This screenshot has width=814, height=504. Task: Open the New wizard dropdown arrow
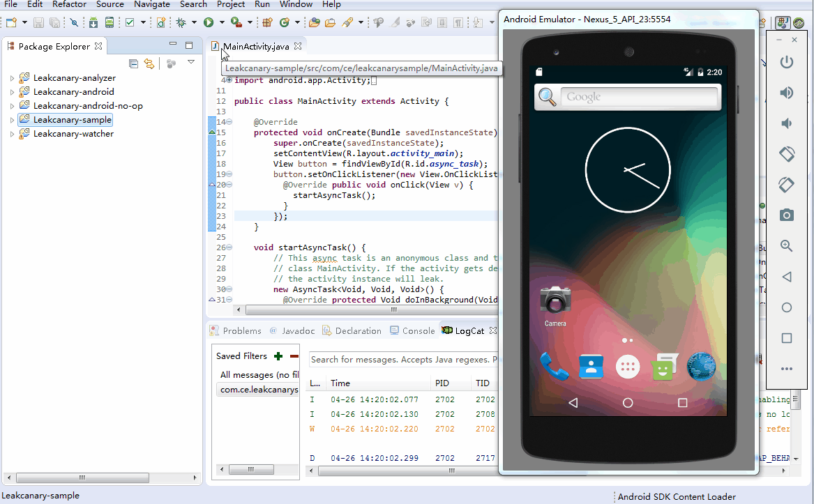pos(24,22)
